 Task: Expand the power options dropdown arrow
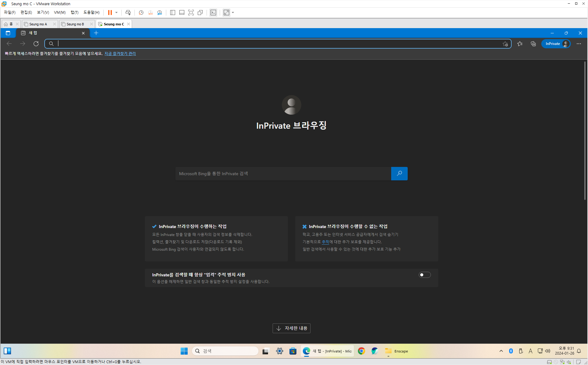point(116,13)
